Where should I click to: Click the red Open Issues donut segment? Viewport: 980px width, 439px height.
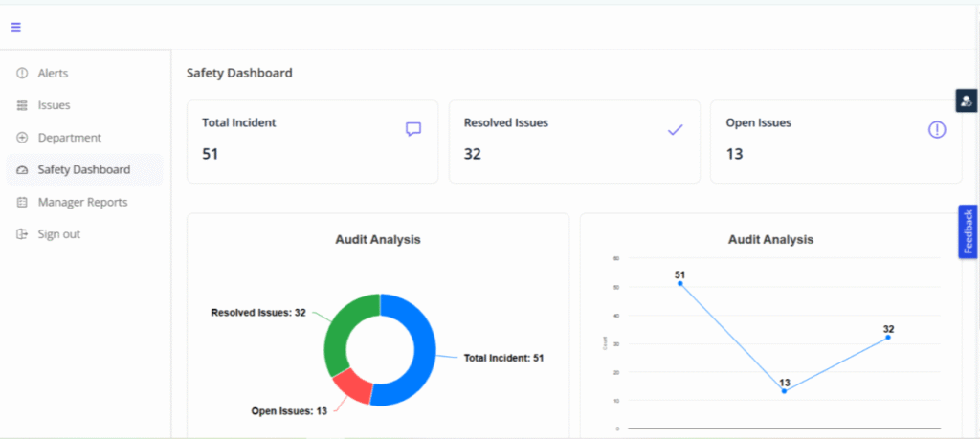tap(351, 384)
